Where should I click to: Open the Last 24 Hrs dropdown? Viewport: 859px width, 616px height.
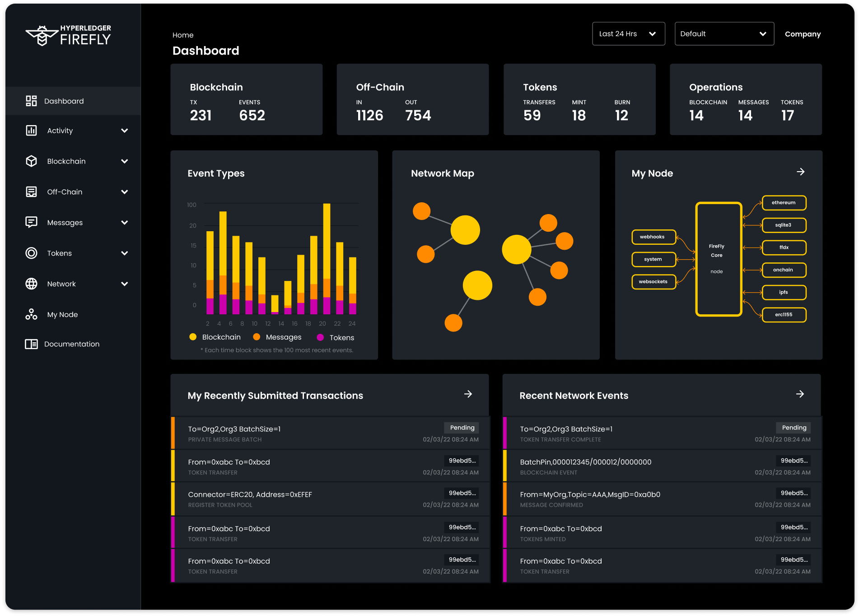coord(628,33)
